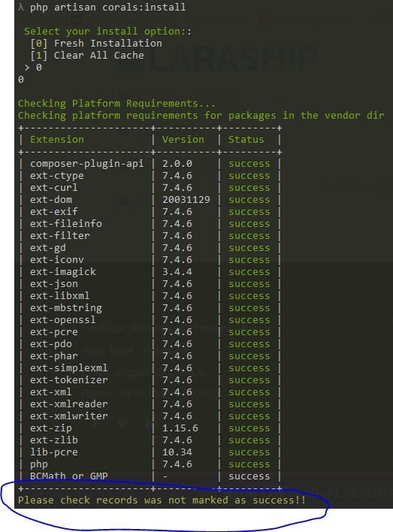Image resolution: width=393 pixels, height=532 pixels.
Task: Click the 'BCMath or GMP' row label
Action: tap(69, 476)
